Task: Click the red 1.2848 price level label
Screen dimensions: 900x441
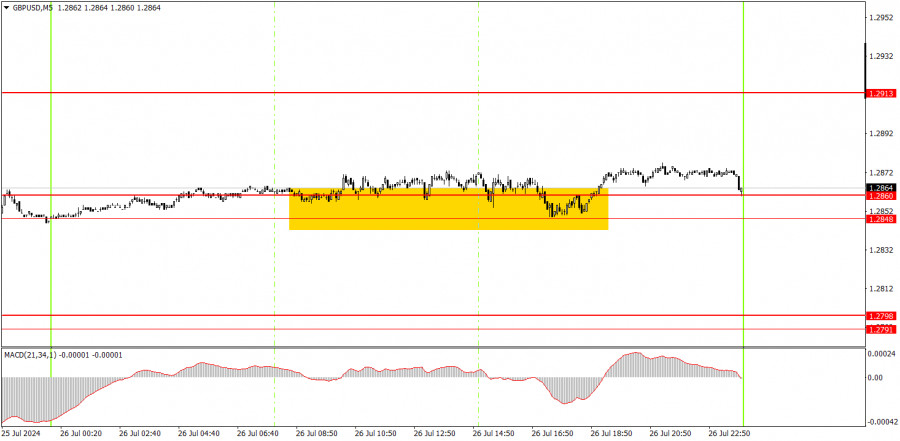Action: [x=882, y=219]
